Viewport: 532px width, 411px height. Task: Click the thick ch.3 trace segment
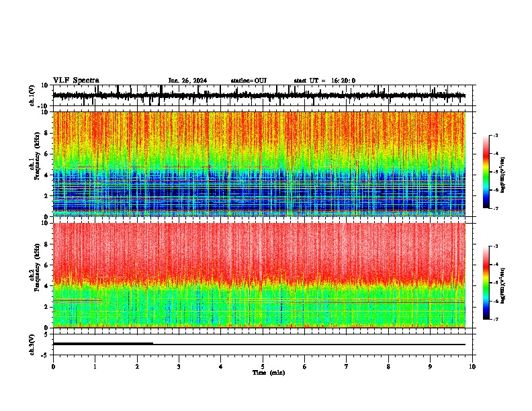(103, 344)
